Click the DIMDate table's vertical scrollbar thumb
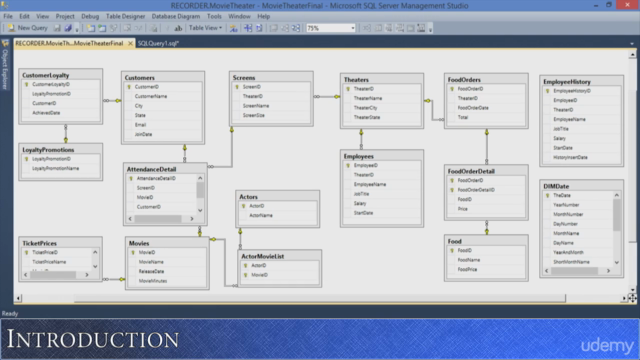Image resolution: width=640 pixels, height=360 pixels. tap(617, 215)
